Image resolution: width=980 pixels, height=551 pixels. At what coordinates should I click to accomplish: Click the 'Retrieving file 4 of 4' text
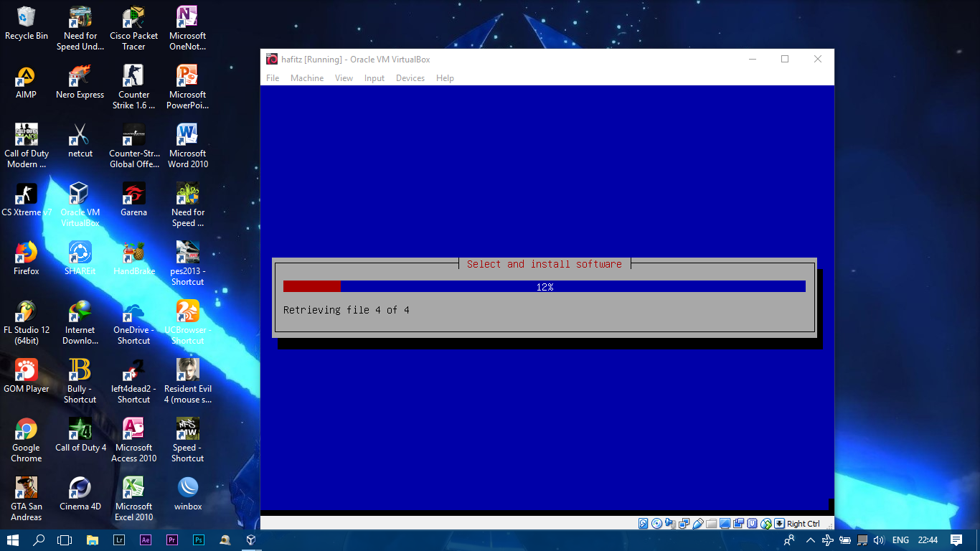pyautogui.click(x=347, y=310)
